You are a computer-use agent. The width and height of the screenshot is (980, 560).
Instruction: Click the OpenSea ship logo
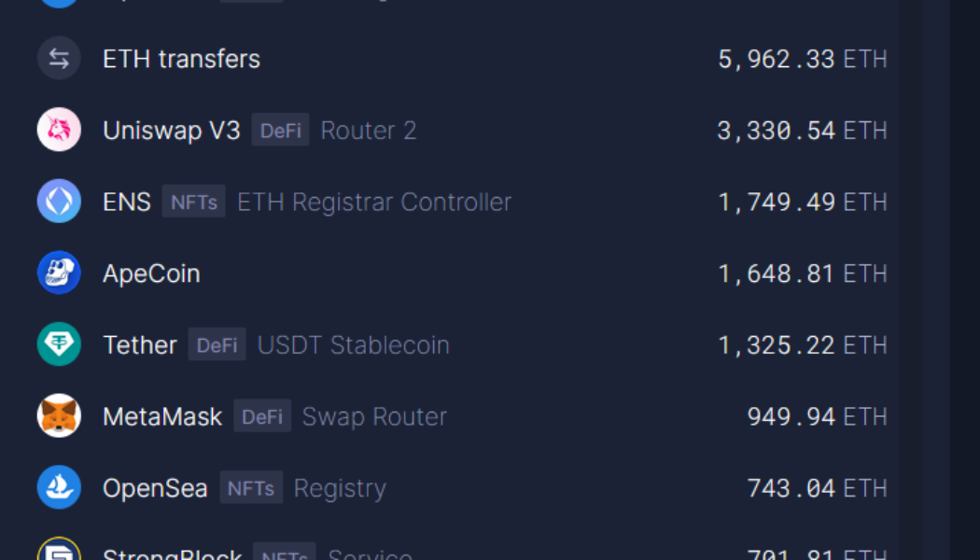click(59, 487)
